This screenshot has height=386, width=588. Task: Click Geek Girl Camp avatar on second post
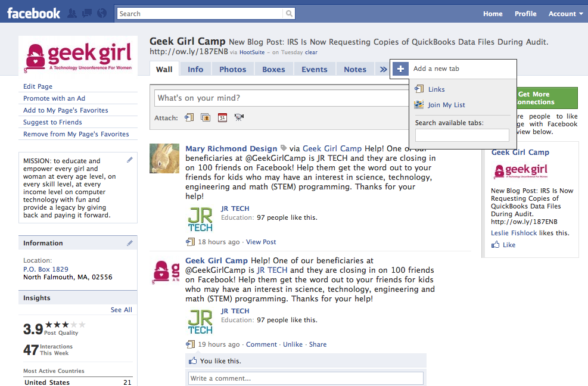(x=164, y=272)
